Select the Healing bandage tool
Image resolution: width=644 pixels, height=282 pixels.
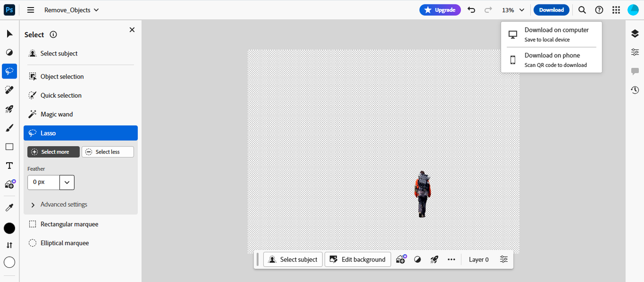pos(9,90)
